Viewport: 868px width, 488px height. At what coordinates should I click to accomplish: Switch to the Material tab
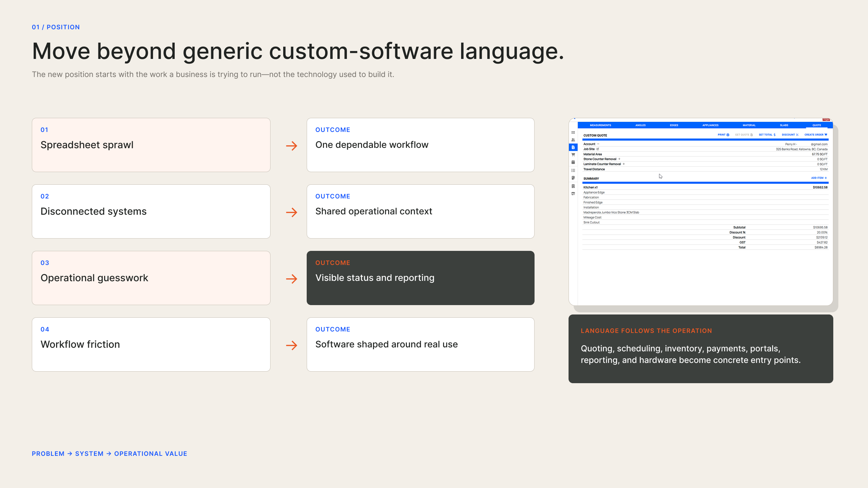[x=749, y=125]
